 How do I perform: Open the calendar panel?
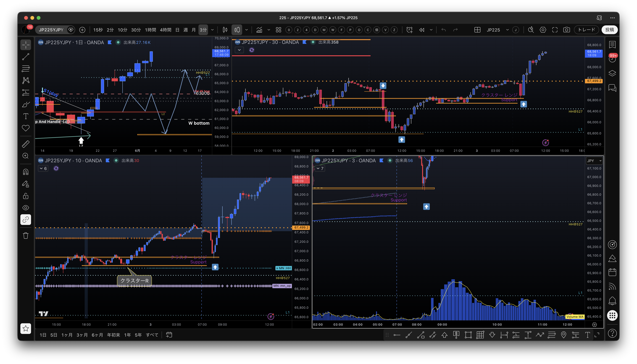pyautogui.click(x=612, y=272)
